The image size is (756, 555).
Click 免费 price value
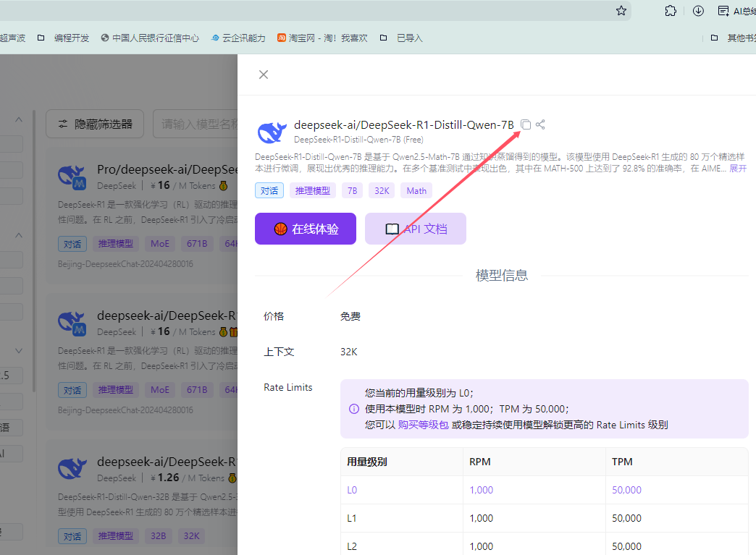pyautogui.click(x=350, y=316)
